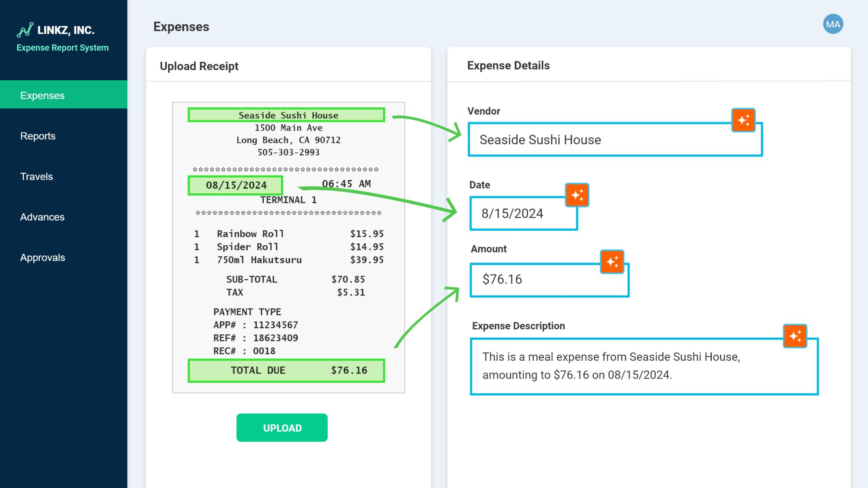Click the Expense Report System label
The width and height of the screenshot is (868, 488).
point(62,47)
